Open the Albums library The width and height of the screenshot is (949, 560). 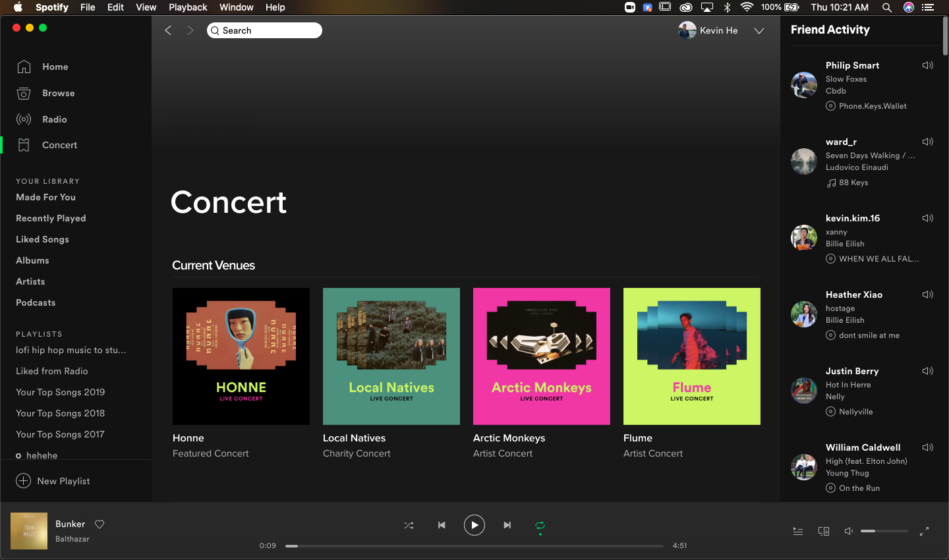(x=32, y=260)
